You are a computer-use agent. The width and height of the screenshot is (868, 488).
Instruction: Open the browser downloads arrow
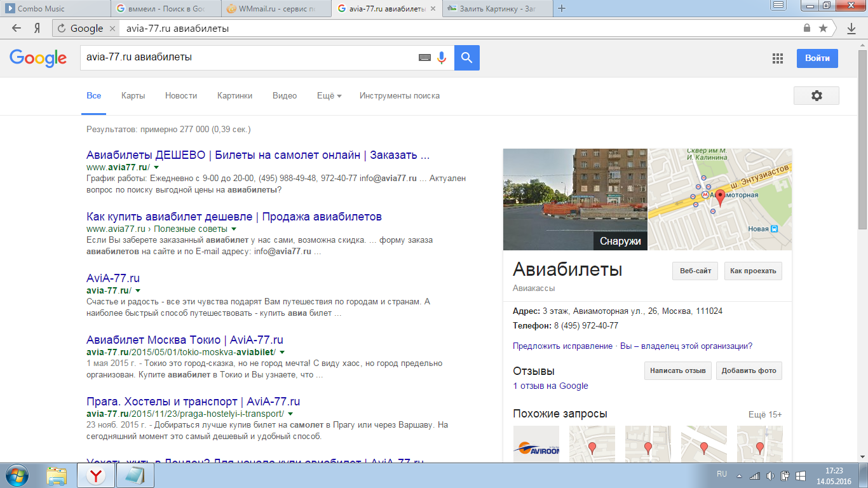851,29
